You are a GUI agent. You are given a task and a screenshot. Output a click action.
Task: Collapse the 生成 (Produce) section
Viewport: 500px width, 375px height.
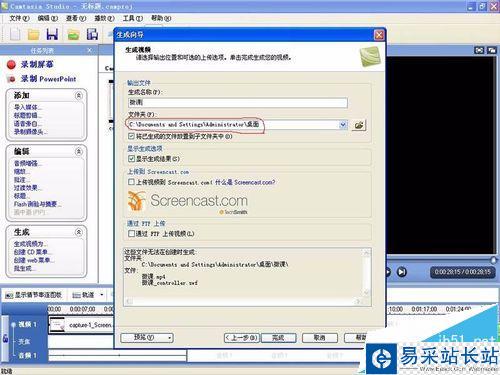coord(79,232)
